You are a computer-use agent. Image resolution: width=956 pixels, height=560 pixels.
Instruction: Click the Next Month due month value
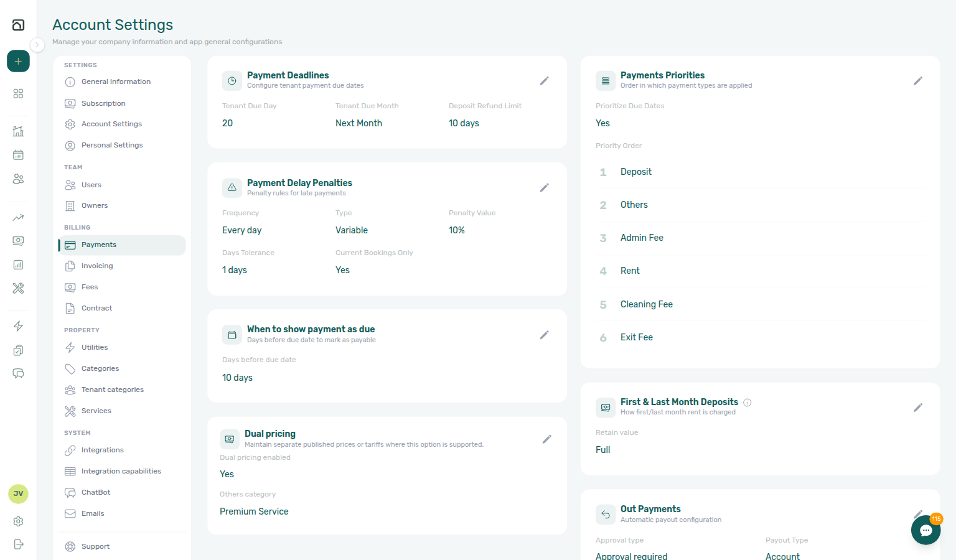click(x=358, y=123)
